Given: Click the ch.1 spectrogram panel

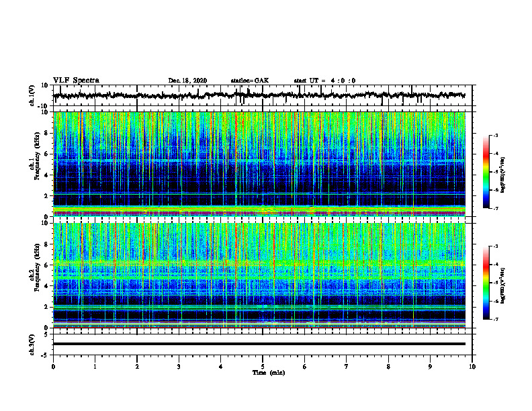Looking at the screenshot, I should pyautogui.click(x=259, y=164).
